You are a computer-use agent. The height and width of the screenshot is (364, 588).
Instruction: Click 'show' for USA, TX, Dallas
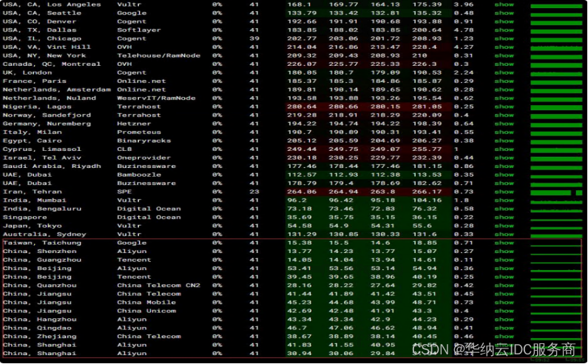point(504,30)
